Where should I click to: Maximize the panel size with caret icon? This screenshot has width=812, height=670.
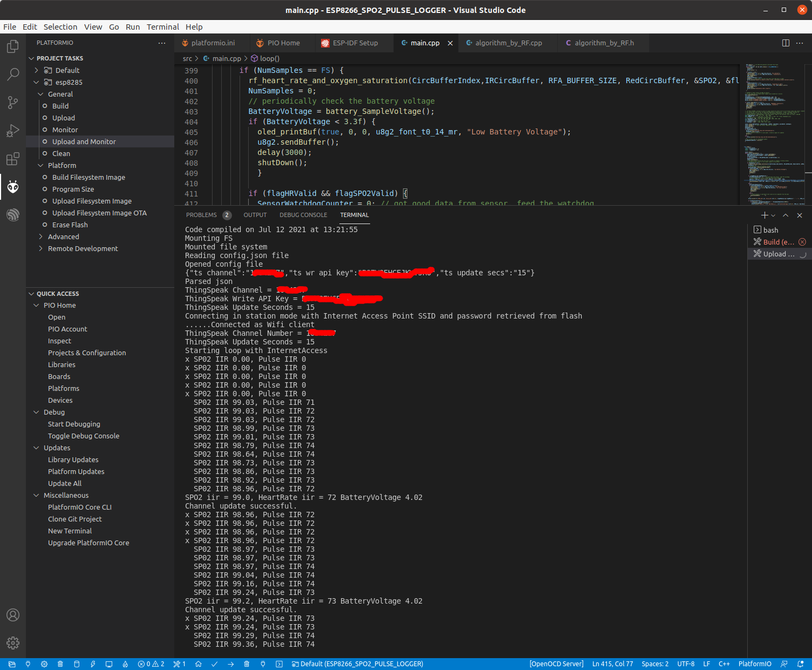[786, 215]
